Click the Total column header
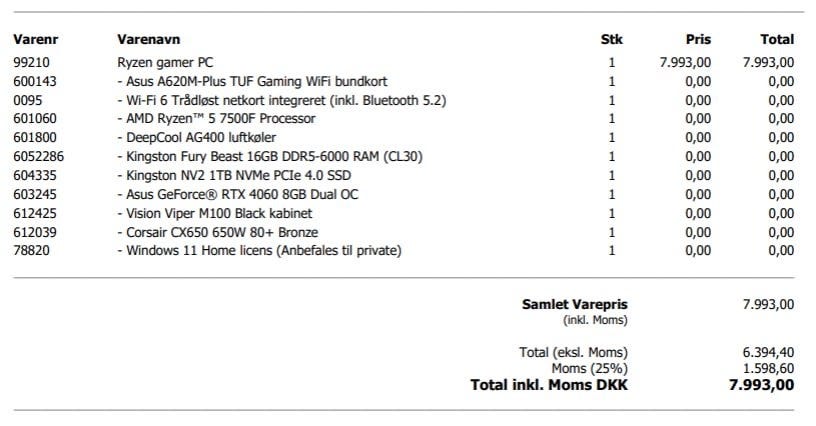Screen dimensions: 816x426 [777, 40]
